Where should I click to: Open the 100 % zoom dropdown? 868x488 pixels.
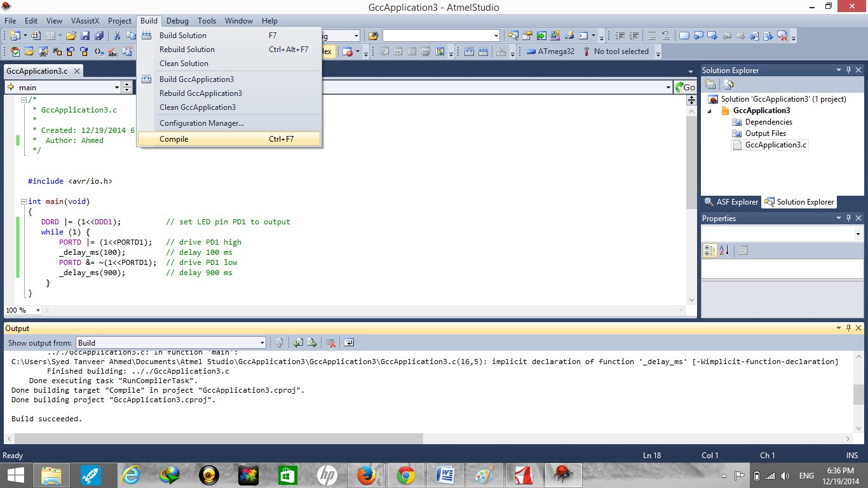click(x=38, y=310)
